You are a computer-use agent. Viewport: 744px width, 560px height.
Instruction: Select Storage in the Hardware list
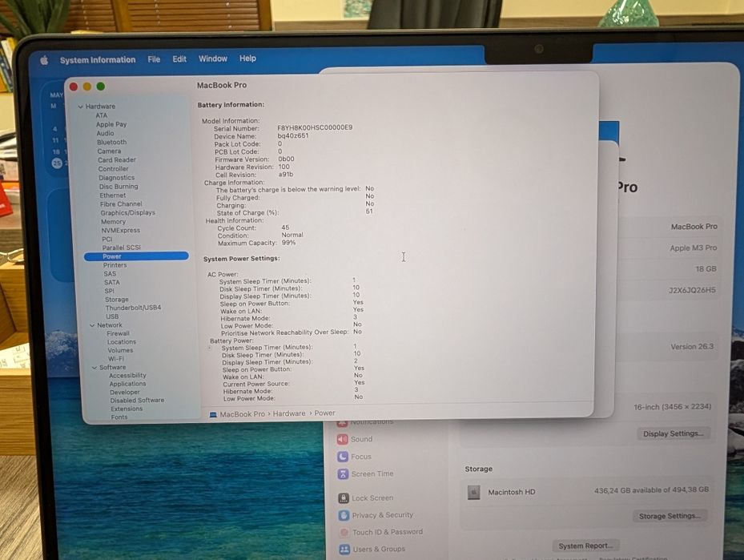click(x=117, y=300)
